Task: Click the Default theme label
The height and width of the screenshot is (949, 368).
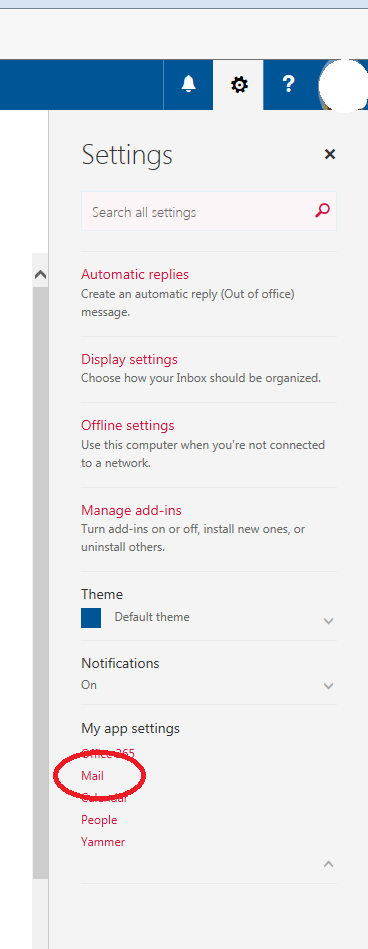Action: [x=152, y=617]
